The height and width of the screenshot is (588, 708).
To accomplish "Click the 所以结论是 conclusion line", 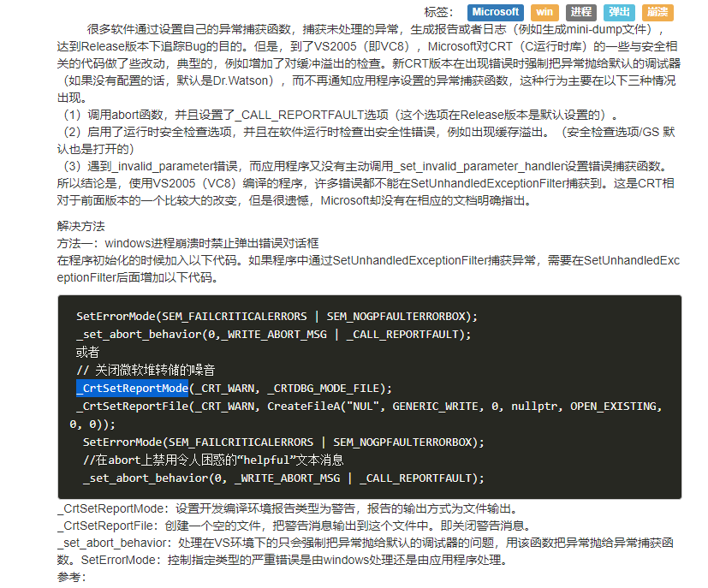I will tap(366, 192).
